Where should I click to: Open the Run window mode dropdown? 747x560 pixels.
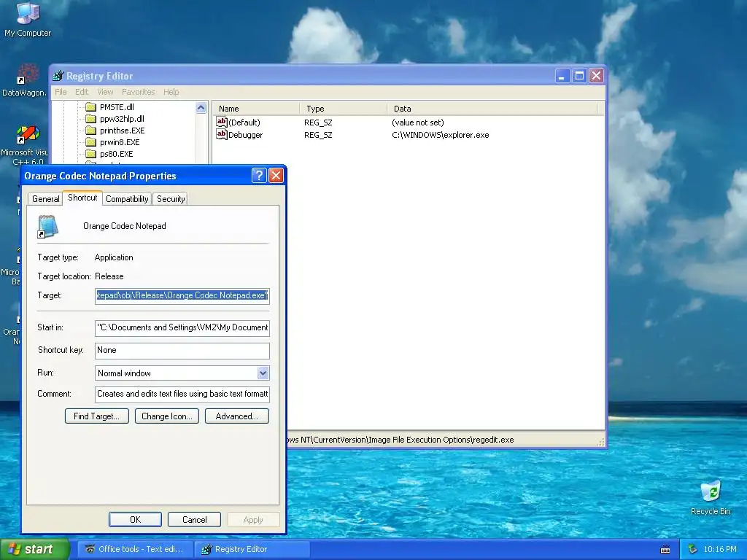[x=263, y=373]
